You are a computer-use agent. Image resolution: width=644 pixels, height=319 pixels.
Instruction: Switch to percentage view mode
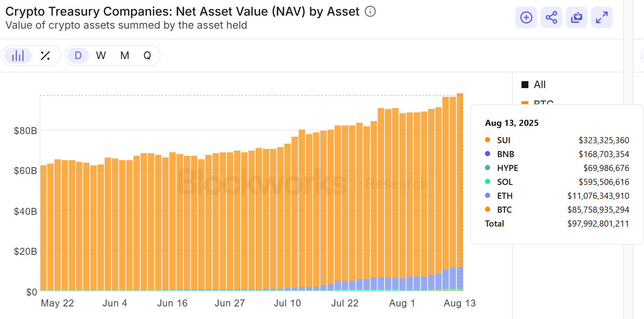[45, 56]
